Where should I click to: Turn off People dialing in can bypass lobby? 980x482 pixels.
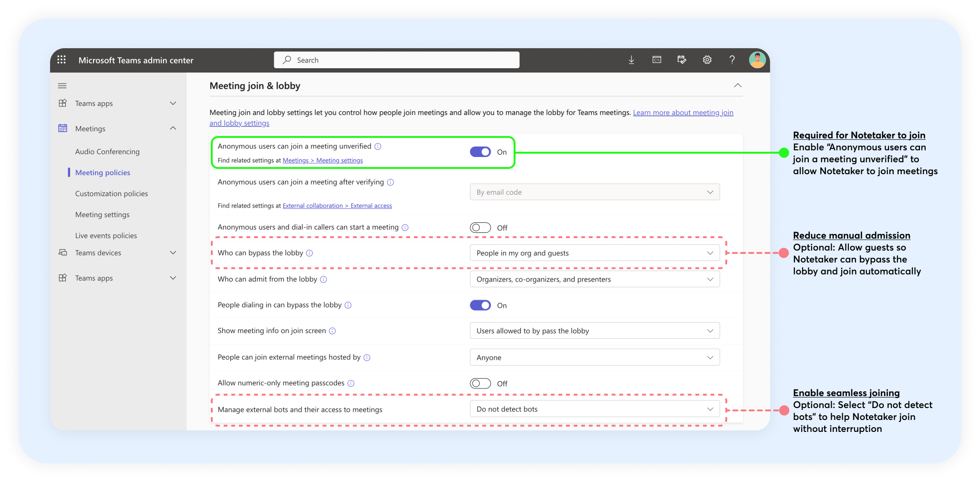pos(480,305)
